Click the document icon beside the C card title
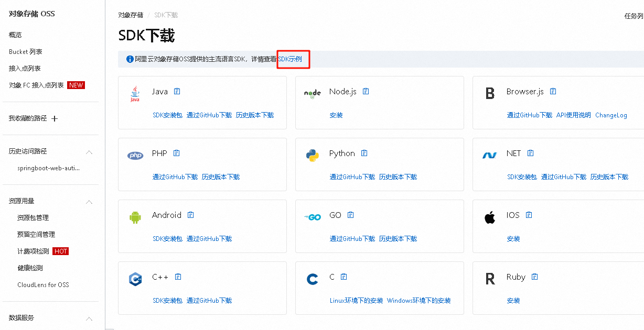The height and width of the screenshot is (330, 644). (x=344, y=277)
